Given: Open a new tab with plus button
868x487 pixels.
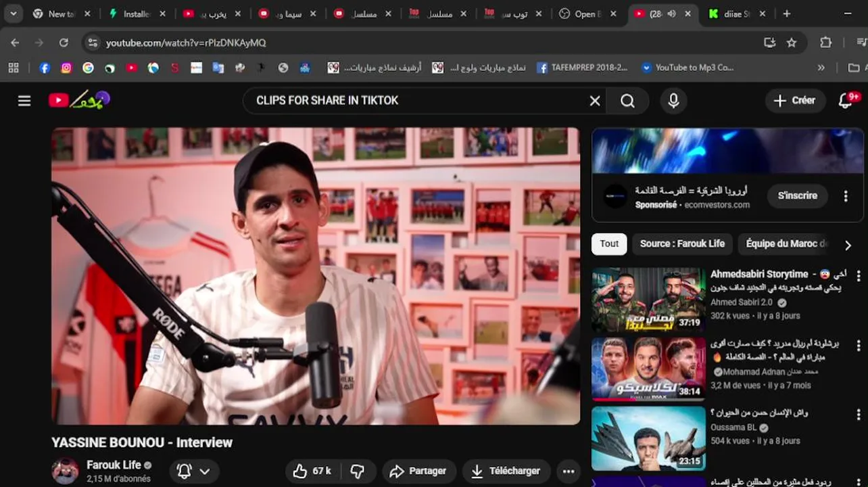Looking at the screenshot, I should (x=786, y=14).
